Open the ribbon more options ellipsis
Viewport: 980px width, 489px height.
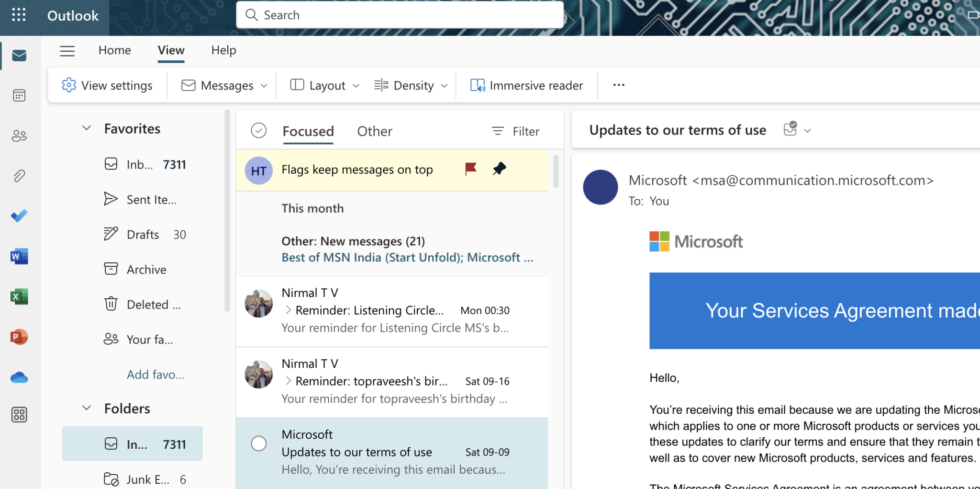point(619,85)
